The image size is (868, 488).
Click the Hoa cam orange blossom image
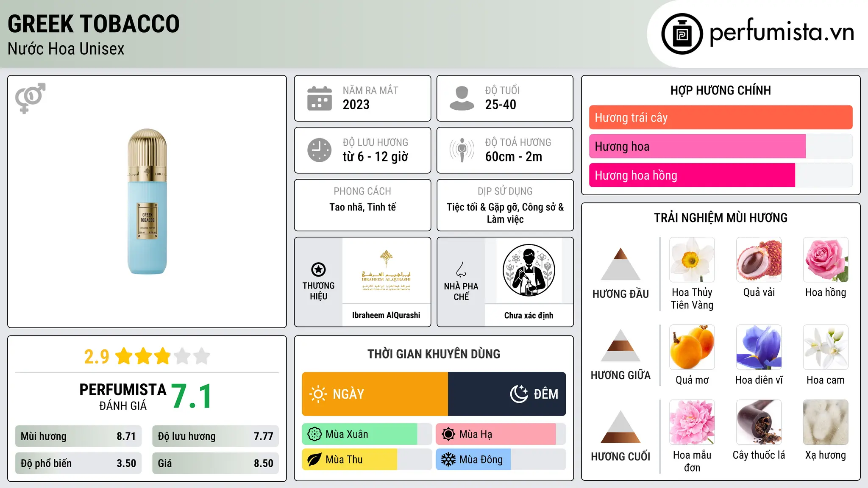(826, 347)
